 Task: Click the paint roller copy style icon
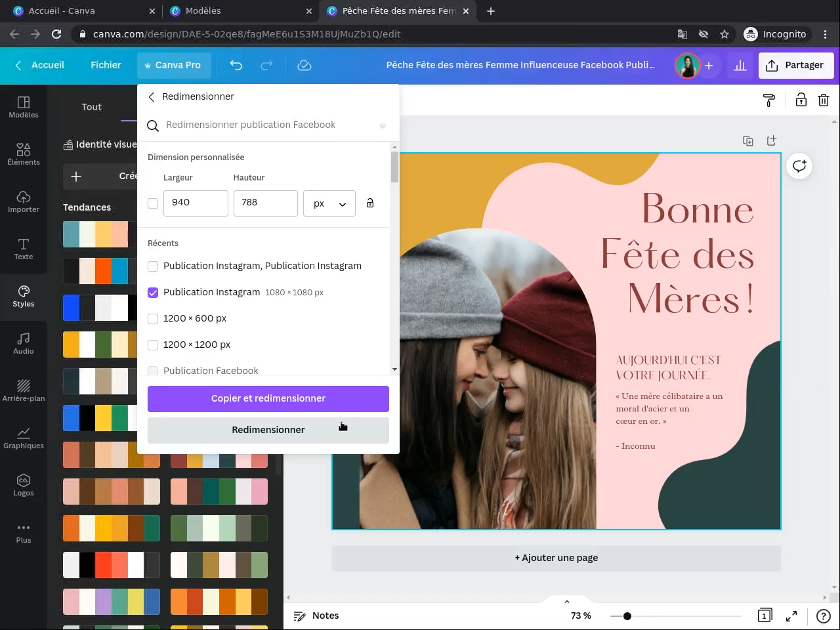point(769,100)
